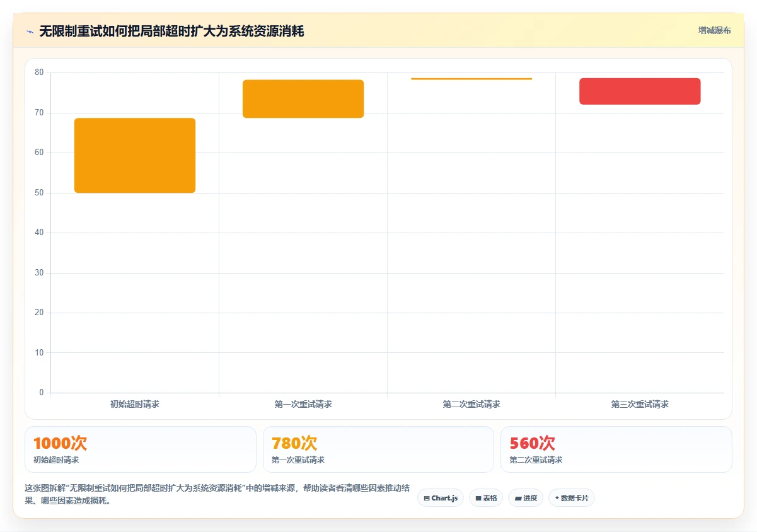Click the 1000次 value card

141,449
